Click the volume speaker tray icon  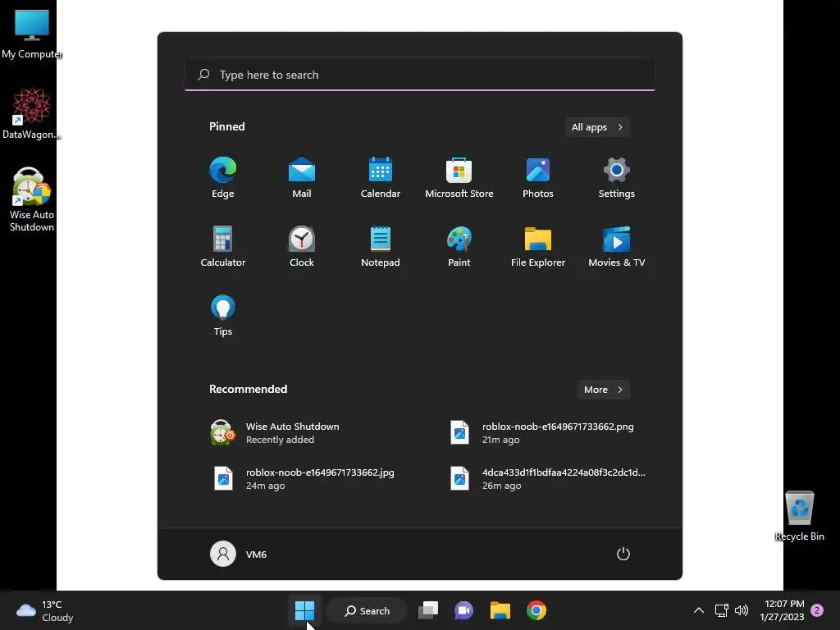[742, 610]
